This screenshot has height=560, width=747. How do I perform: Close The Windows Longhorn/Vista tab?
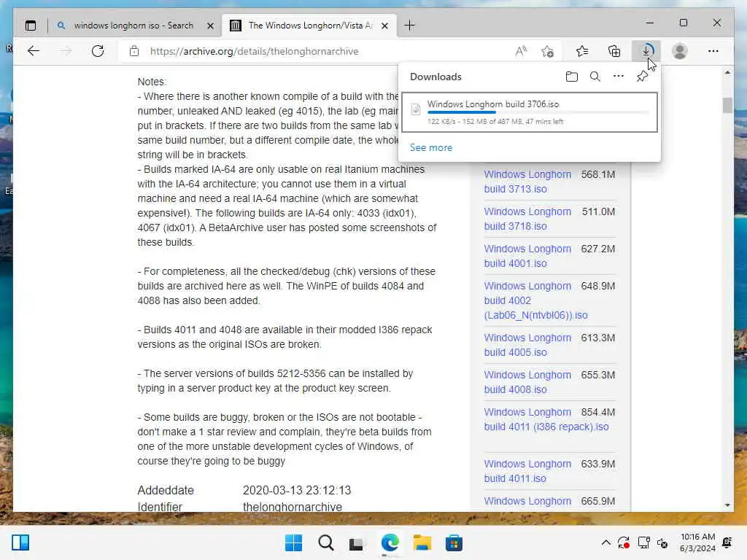385,26
